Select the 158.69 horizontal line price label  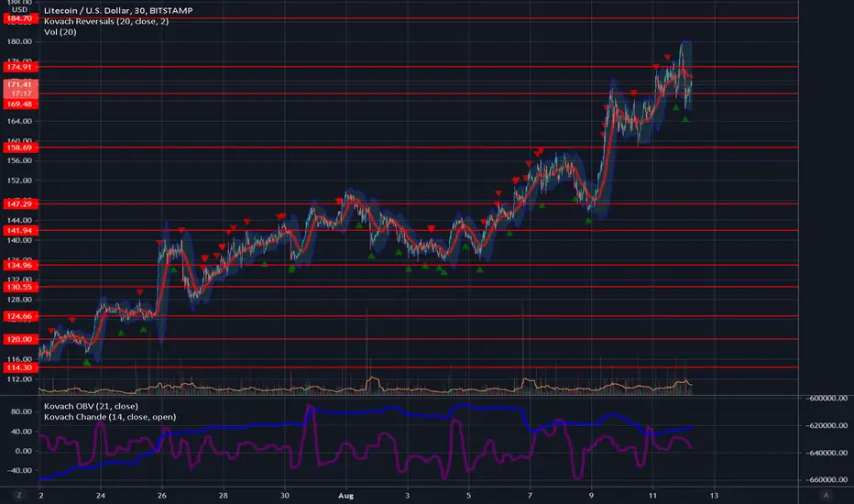(21, 148)
